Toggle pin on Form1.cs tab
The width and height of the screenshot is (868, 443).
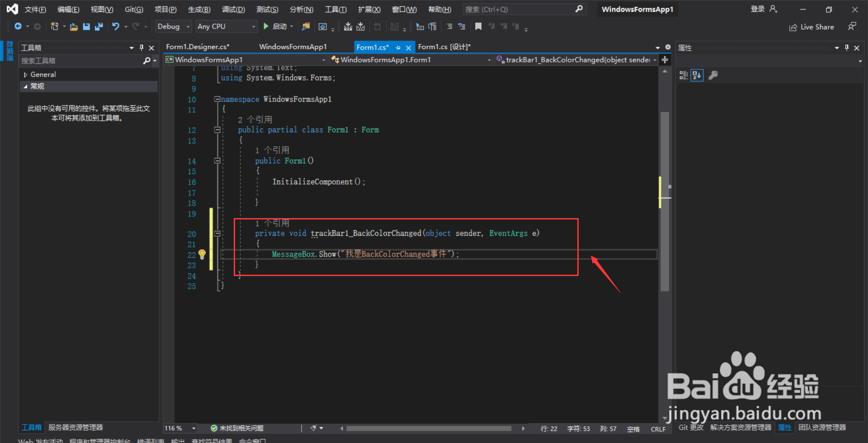pos(398,48)
